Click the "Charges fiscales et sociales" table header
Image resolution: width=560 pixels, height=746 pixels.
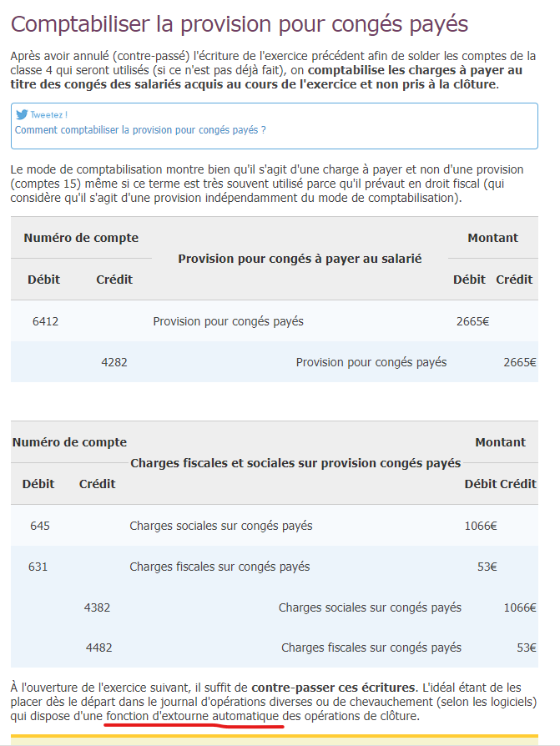[295, 463]
